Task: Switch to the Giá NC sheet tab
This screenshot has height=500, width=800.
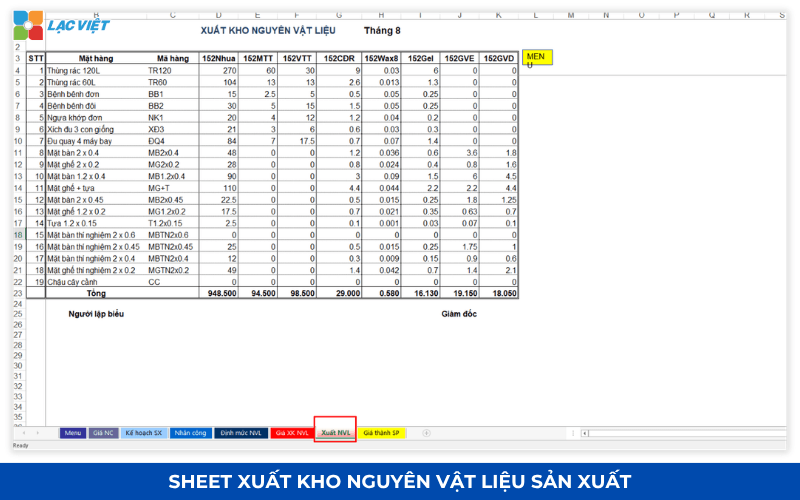Action: point(104,433)
